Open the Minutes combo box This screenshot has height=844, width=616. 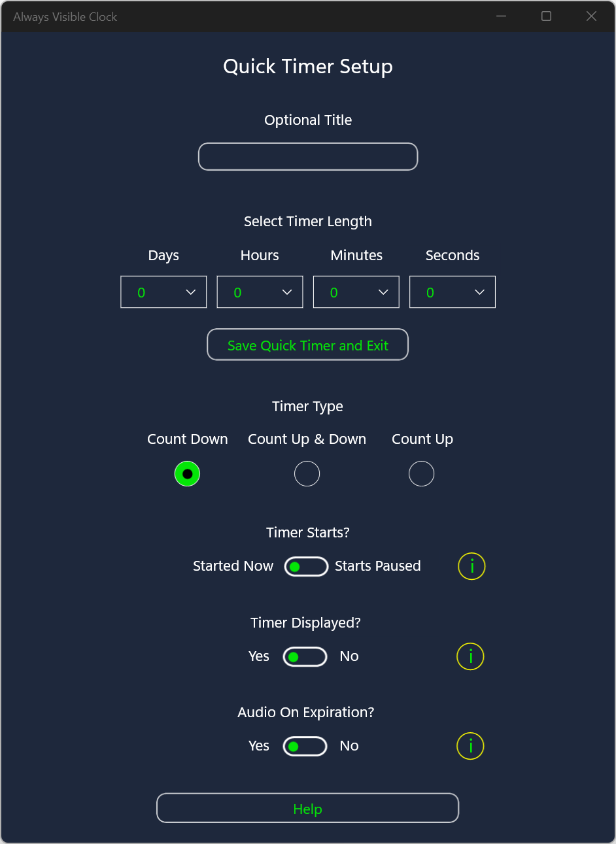pyautogui.click(x=356, y=292)
